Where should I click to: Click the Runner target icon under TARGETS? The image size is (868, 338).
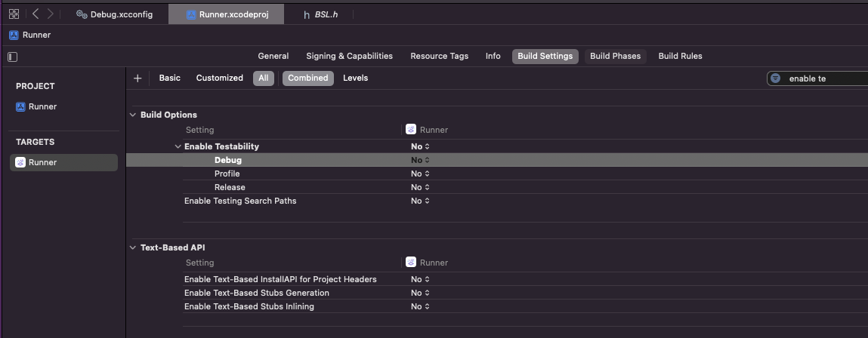coord(20,163)
